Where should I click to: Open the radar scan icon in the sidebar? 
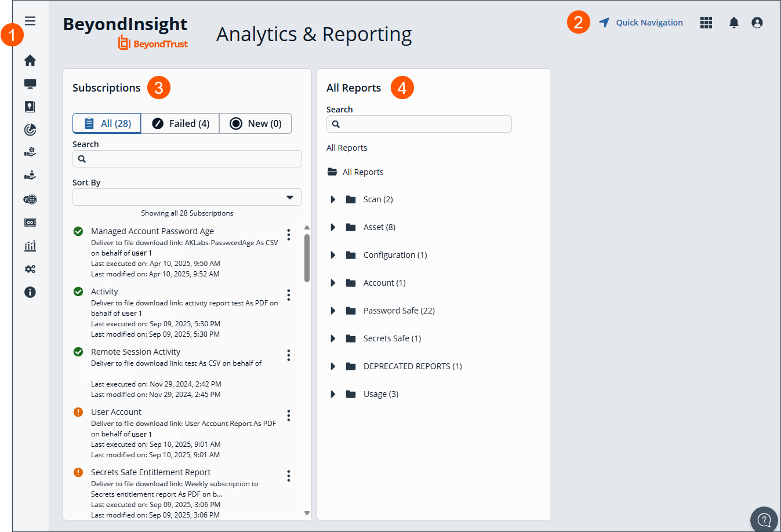[x=30, y=130]
